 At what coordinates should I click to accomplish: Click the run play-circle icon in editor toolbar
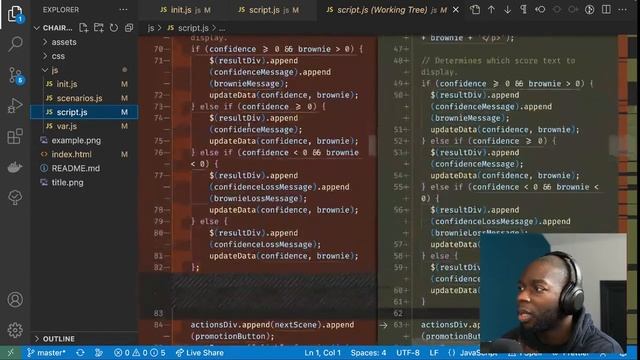tap(589, 9)
